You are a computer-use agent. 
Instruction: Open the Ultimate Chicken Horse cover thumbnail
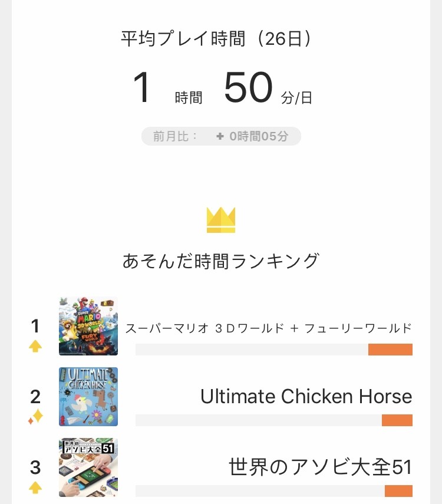point(88,397)
